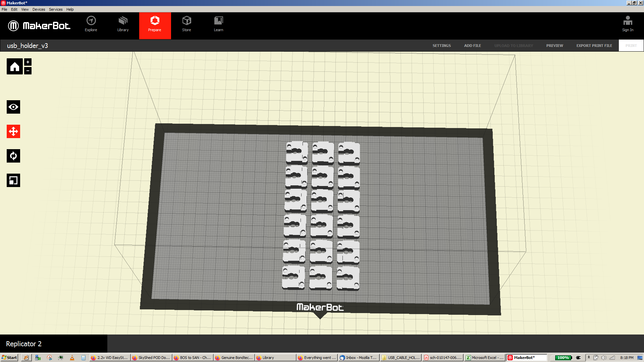Select the bottom-right USB holder model
Image resolution: width=644 pixels, height=362 pixels.
point(348,278)
